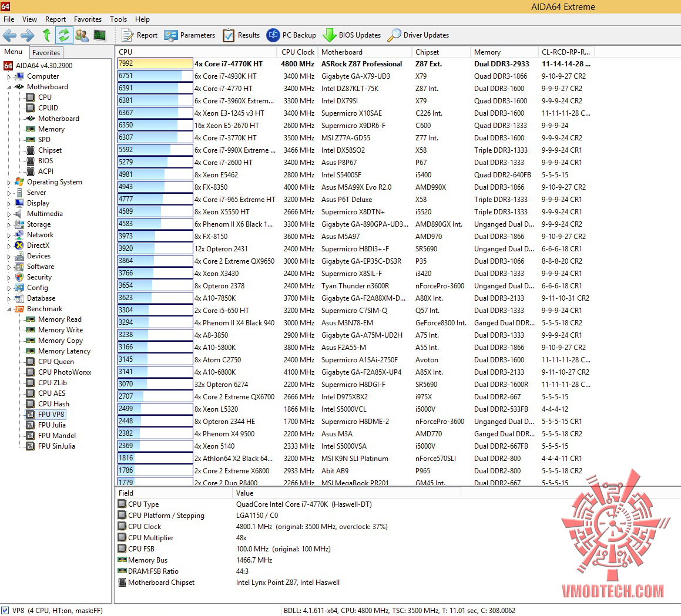Open the Tools menu
The width and height of the screenshot is (681, 616).
(118, 19)
